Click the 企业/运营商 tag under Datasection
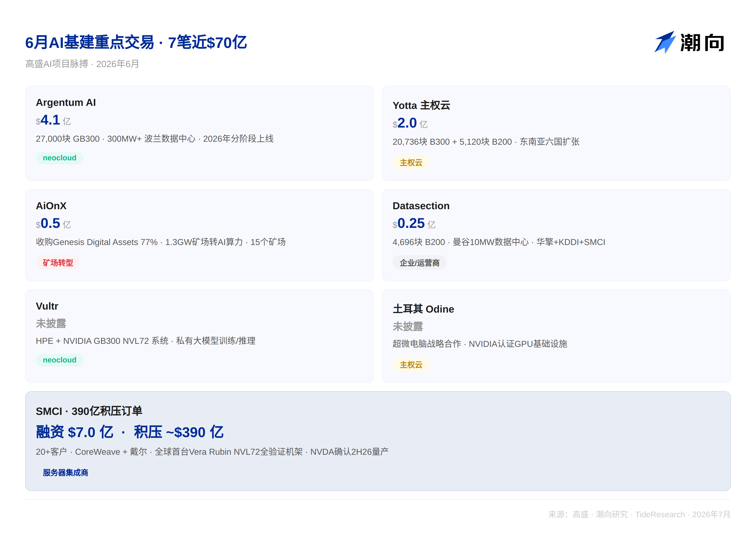This screenshot has width=756, height=550. 419,263
